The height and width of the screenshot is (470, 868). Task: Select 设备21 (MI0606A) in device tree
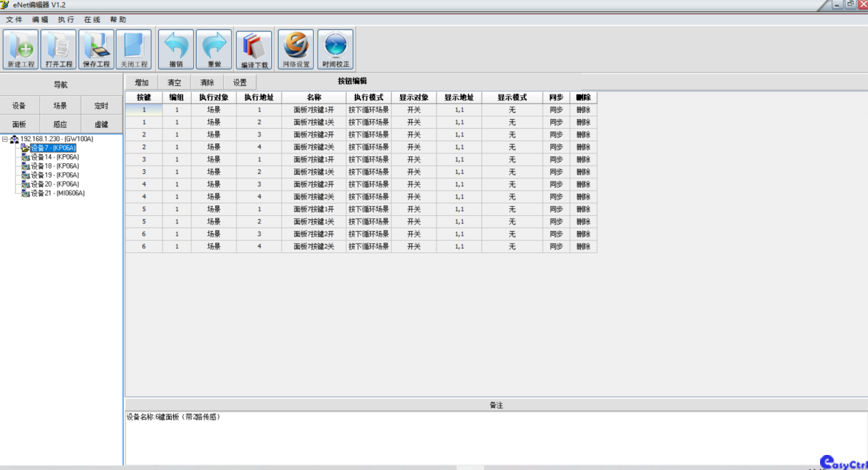57,193
